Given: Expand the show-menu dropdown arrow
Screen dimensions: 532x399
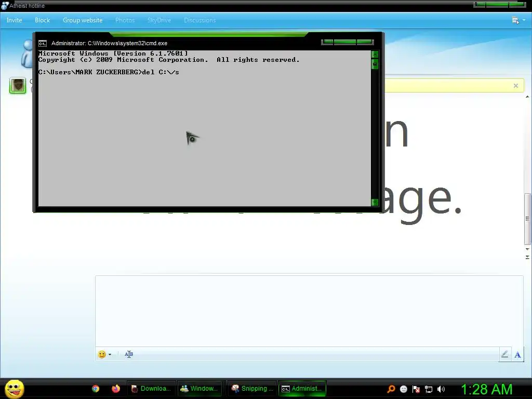Looking at the screenshot, I should tap(524, 20).
